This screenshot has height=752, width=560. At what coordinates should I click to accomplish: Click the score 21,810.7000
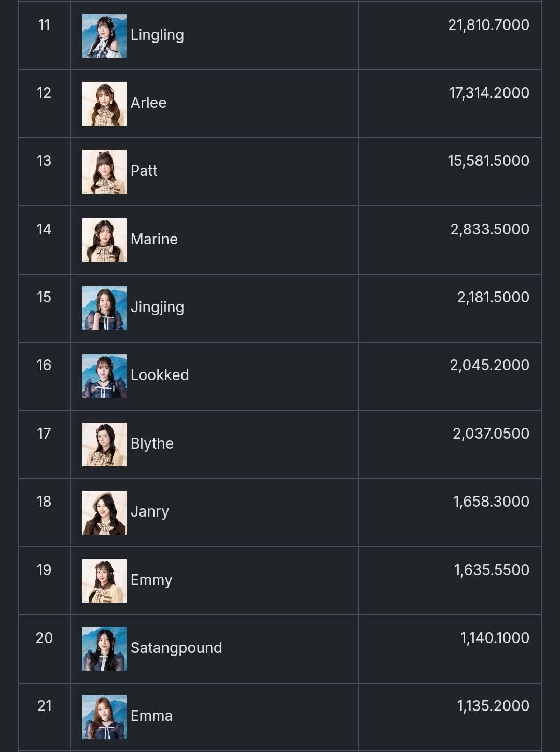488,25
